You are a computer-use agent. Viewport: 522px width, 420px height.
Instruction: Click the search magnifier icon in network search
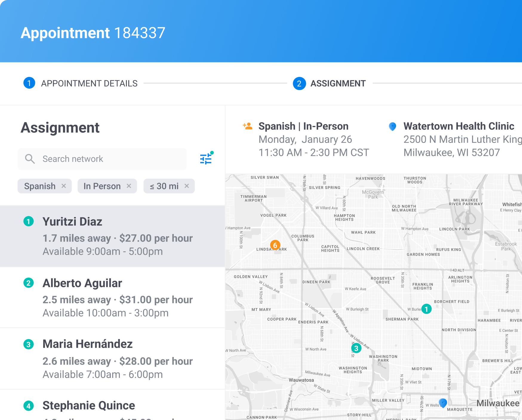click(x=30, y=159)
